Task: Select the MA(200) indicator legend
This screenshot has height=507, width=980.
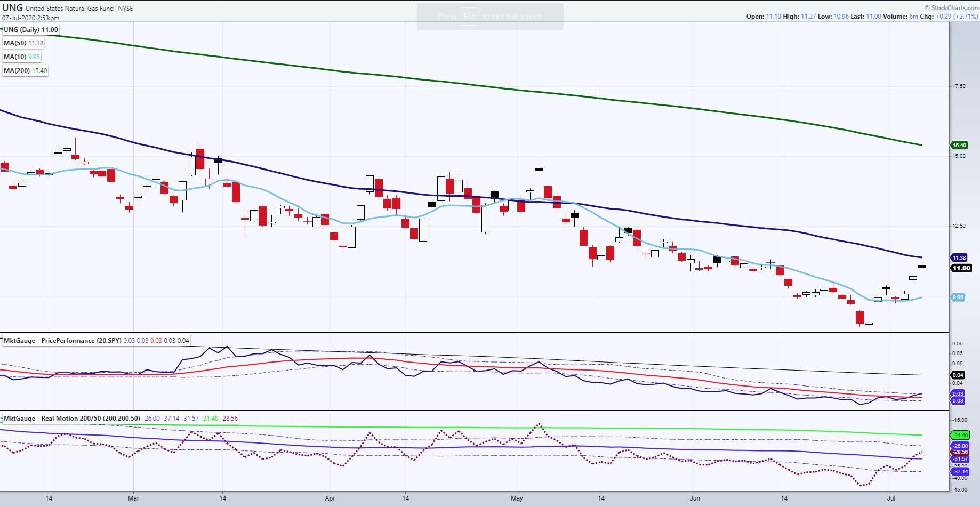Action: (25, 70)
